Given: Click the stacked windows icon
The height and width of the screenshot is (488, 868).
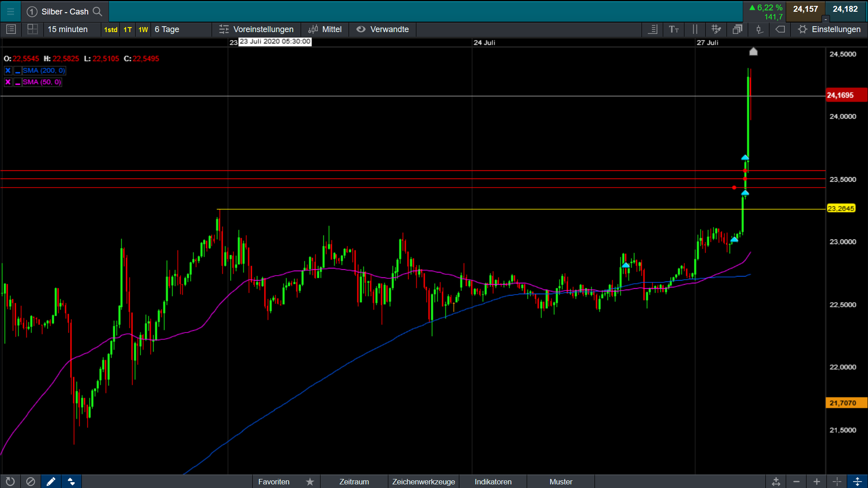Looking at the screenshot, I should [x=737, y=29].
